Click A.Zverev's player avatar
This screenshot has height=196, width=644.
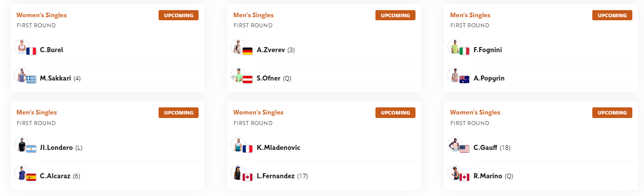(238, 47)
